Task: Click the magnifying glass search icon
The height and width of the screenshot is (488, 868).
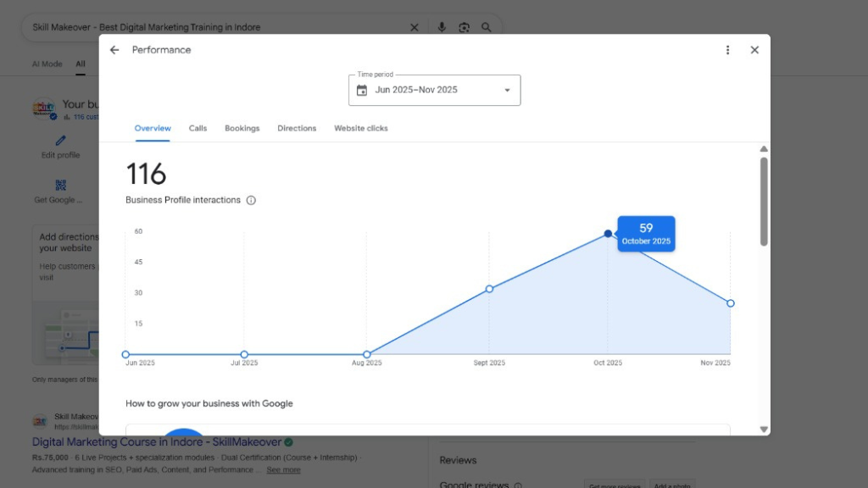Action: point(487,27)
